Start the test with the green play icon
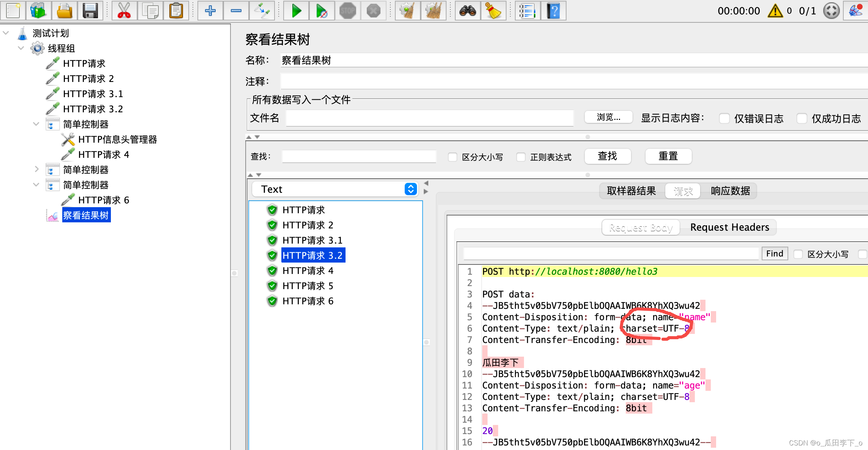868x450 pixels. click(296, 11)
